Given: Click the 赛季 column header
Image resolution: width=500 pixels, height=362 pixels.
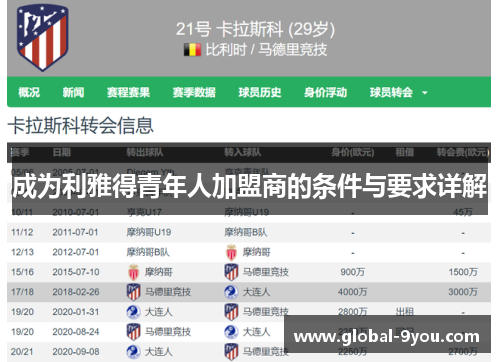Looking at the screenshot, I should point(20,152).
